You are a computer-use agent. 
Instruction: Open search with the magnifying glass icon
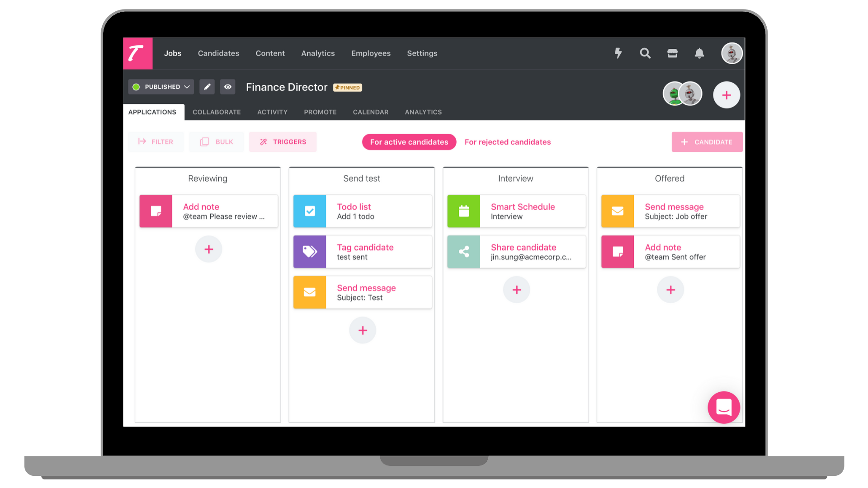coord(645,53)
